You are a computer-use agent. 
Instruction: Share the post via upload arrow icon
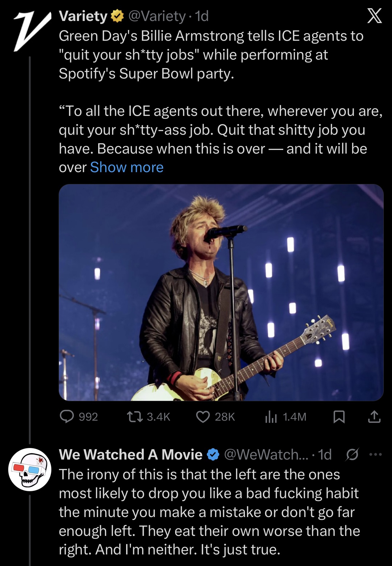pyautogui.click(x=374, y=417)
